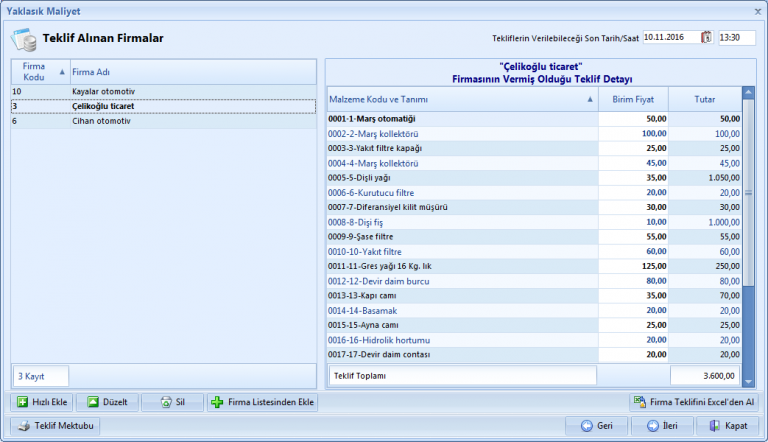Open calendar icon next to date field
The height and width of the screenshot is (442, 768).
tap(706, 38)
